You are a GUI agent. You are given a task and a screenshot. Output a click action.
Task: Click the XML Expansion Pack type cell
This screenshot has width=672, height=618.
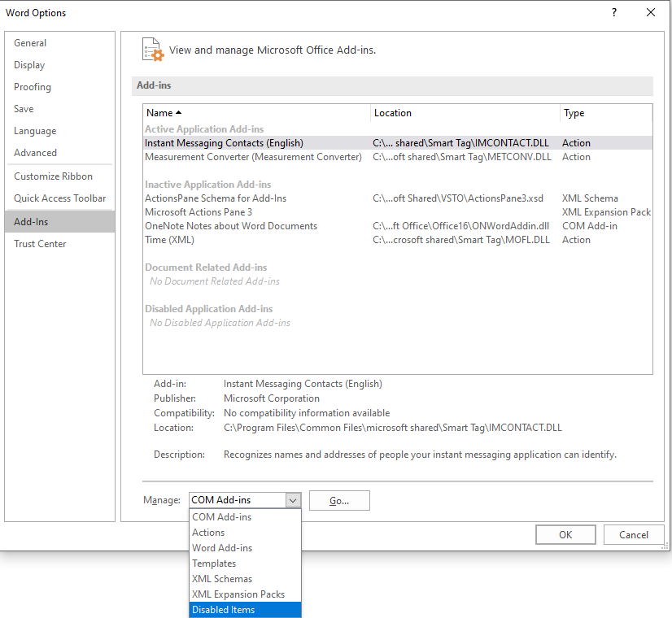pyautogui.click(x=606, y=212)
